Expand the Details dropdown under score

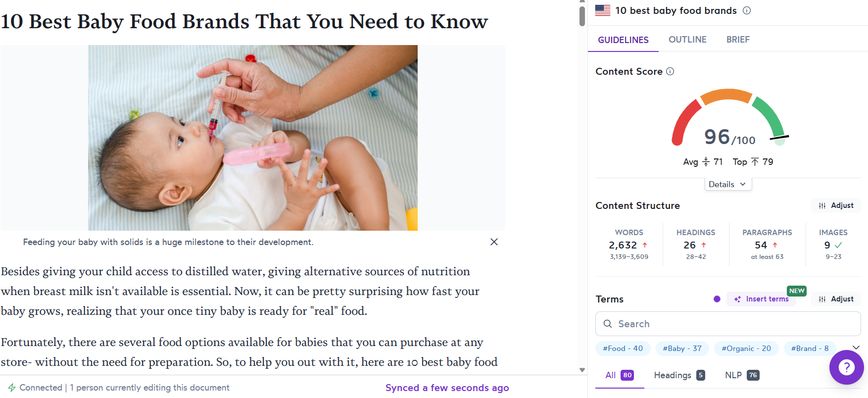click(727, 184)
